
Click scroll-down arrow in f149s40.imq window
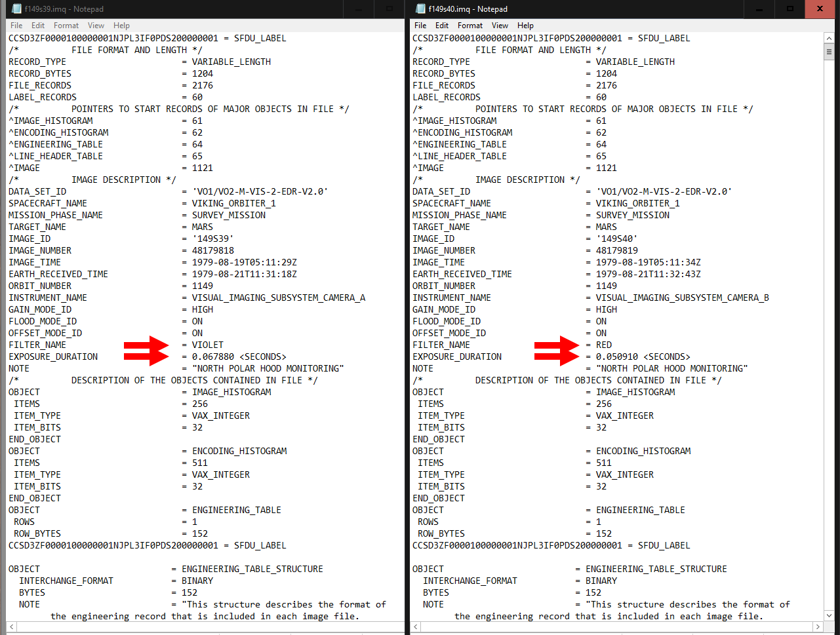pos(830,615)
